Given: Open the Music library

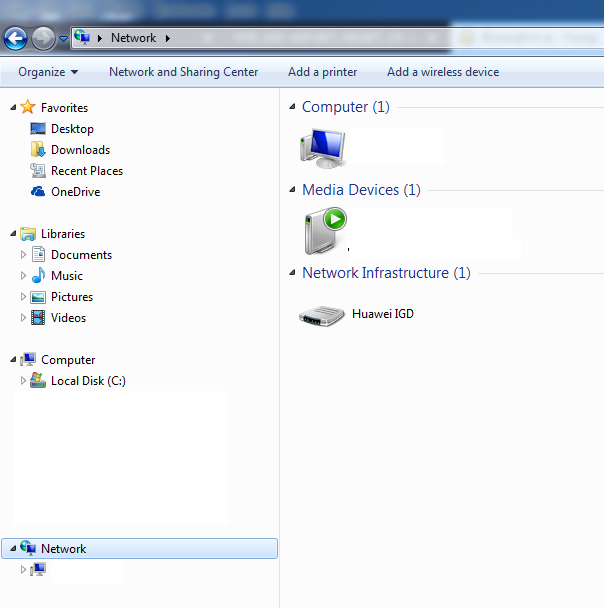Looking at the screenshot, I should [67, 276].
